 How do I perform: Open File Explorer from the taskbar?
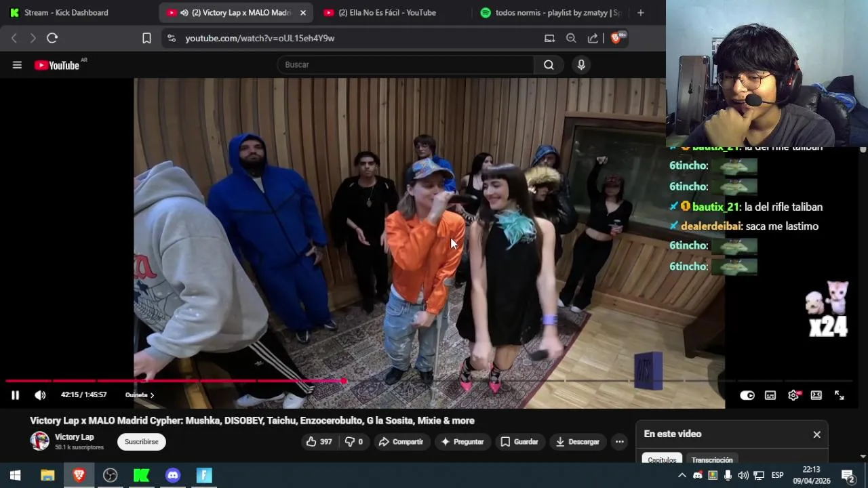(x=47, y=476)
